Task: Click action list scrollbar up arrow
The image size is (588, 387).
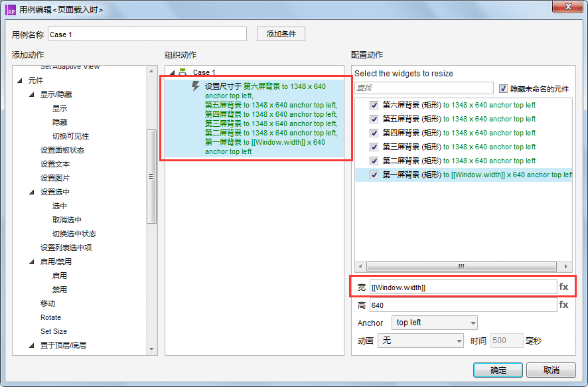Action: point(151,70)
